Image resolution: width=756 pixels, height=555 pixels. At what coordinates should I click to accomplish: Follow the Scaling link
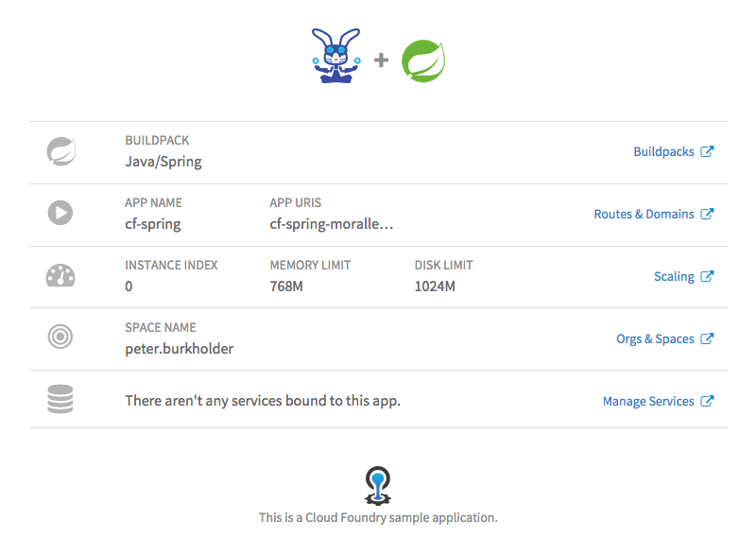[674, 277]
